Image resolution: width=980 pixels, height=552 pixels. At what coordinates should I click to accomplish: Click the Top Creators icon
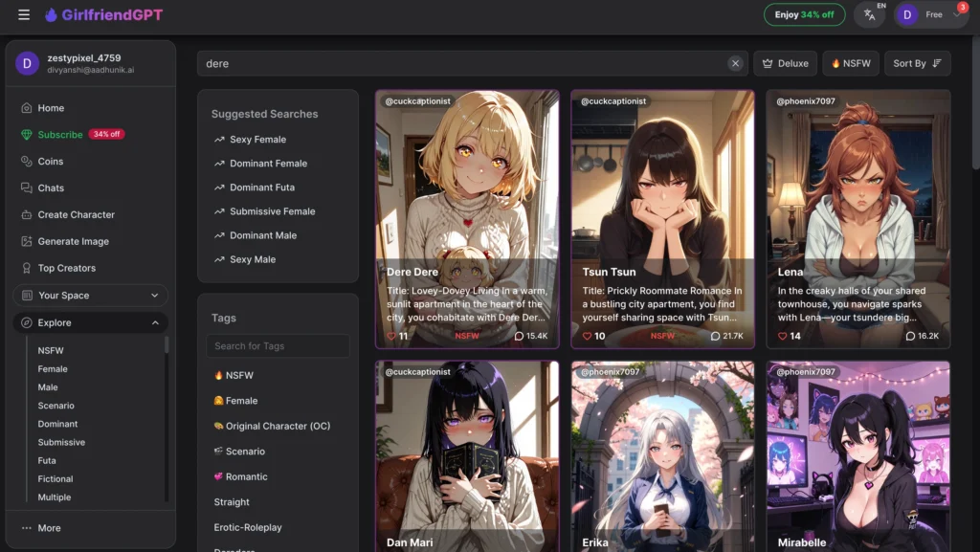(26, 268)
